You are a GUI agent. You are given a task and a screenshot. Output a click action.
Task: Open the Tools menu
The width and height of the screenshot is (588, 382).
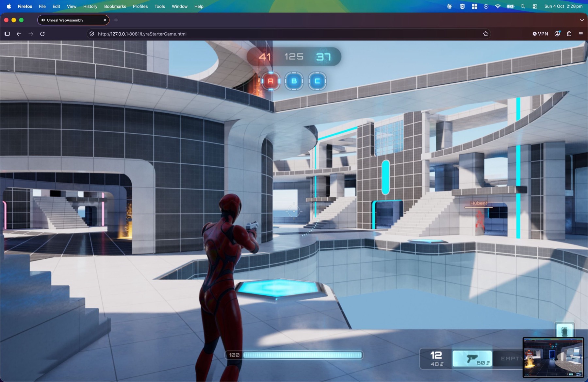pyautogui.click(x=159, y=6)
